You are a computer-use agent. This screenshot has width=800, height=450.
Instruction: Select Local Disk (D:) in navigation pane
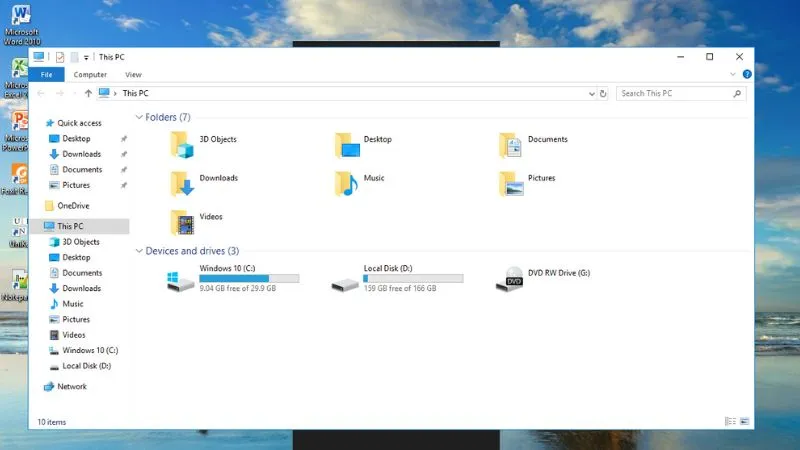click(87, 366)
